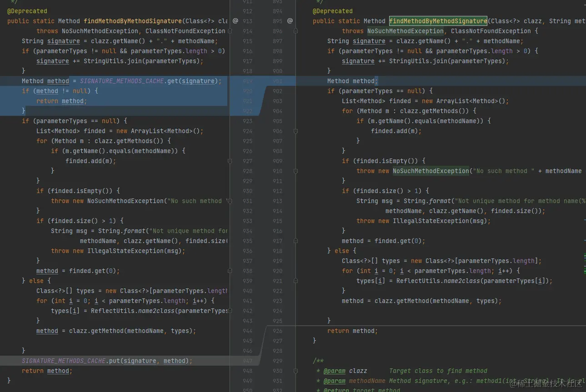Click line number 901 in right gutter

click(x=277, y=81)
